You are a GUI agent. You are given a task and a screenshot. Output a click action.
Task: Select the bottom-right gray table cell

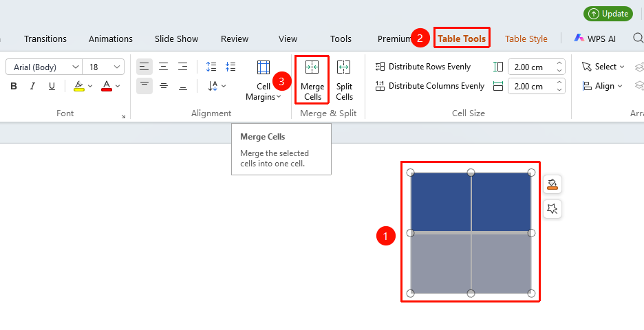(x=501, y=263)
